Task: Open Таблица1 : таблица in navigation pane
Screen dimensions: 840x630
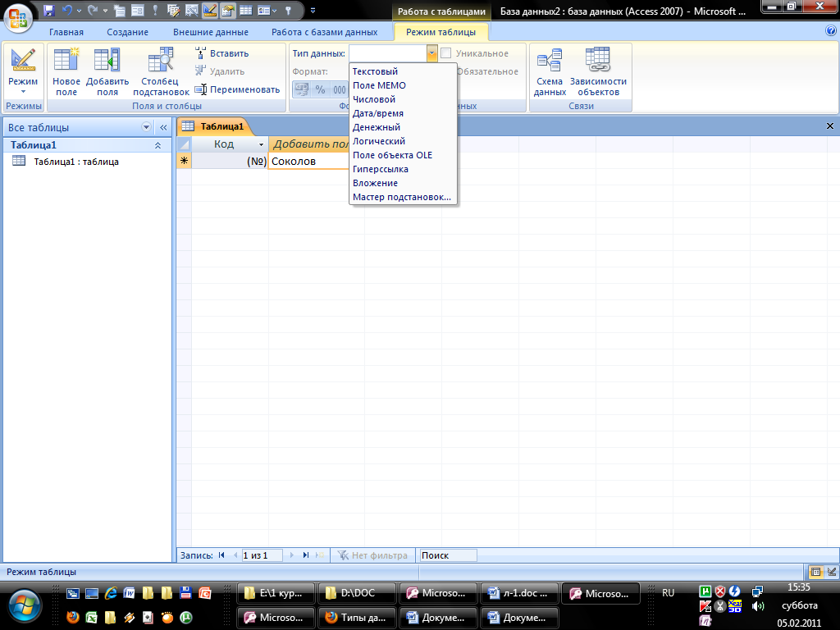Action: pos(76,162)
